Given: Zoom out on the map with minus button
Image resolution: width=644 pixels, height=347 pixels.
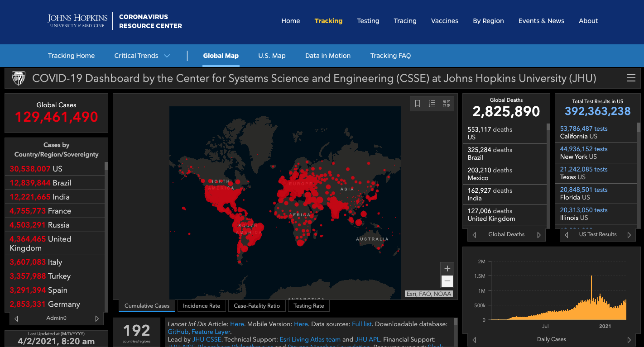Looking at the screenshot, I should 447,281.
